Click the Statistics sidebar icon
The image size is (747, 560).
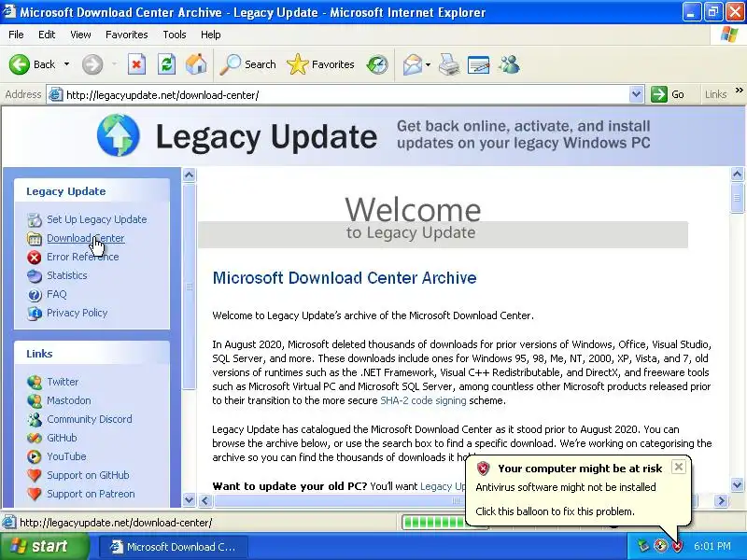click(35, 275)
